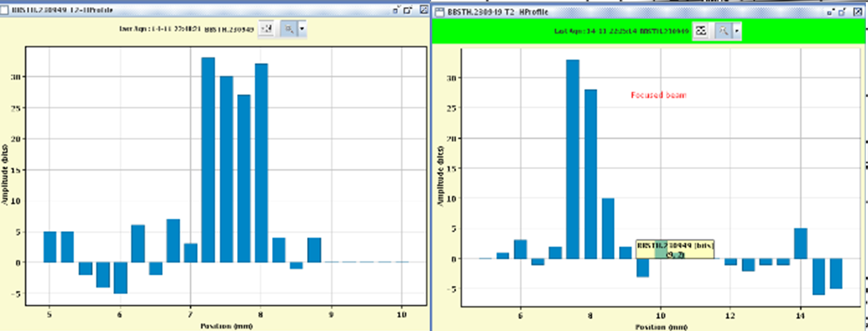Click the y-axis tick label '25' in left chart

[16, 108]
